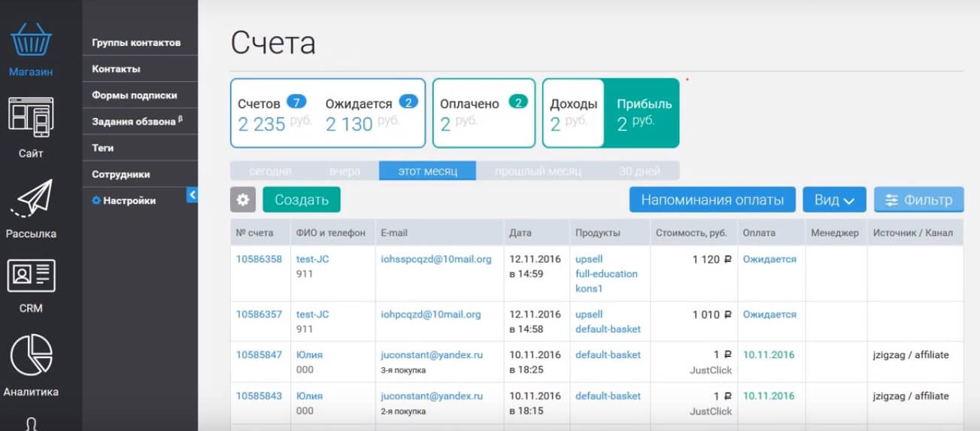Click the Счетов summary card
This screenshot has width=980, height=431.
[275, 114]
